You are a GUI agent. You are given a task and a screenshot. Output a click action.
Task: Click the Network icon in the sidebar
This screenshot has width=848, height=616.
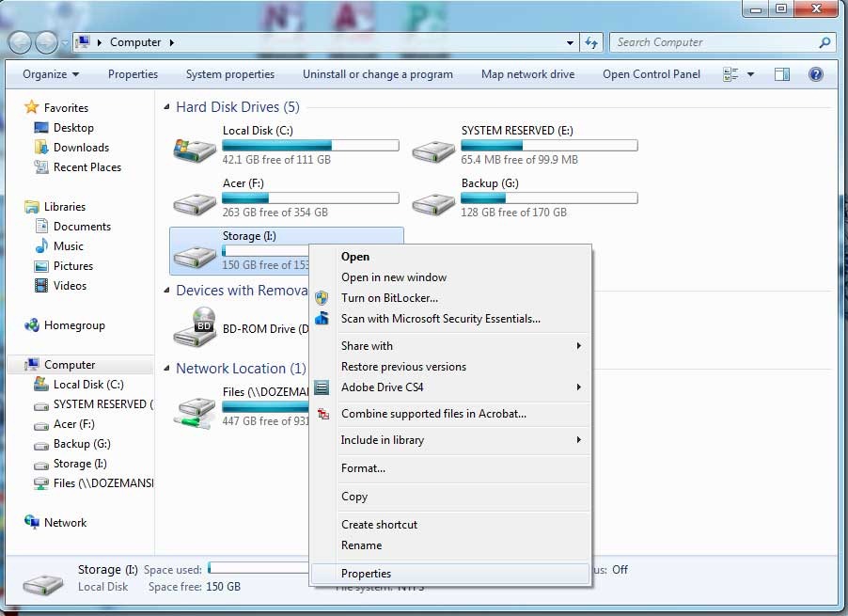tap(32, 522)
